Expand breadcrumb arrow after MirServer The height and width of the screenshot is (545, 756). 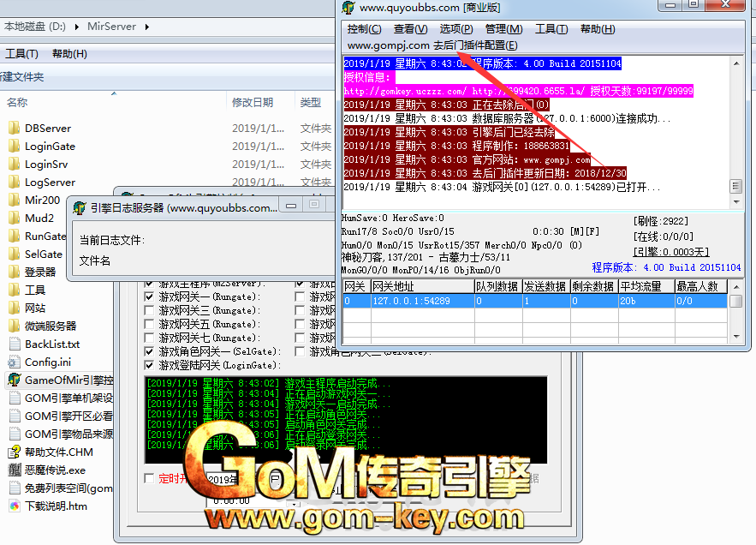point(146,27)
